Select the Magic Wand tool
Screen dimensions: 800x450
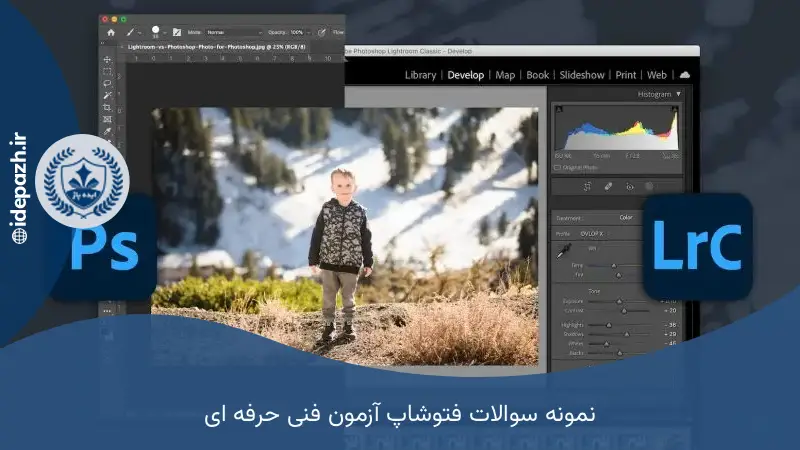point(107,95)
